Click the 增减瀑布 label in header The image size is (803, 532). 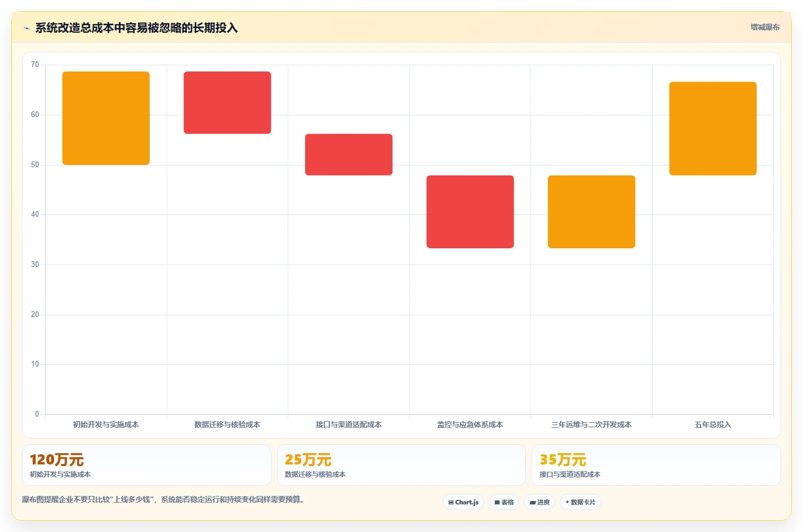pyautogui.click(x=765, y=27)
